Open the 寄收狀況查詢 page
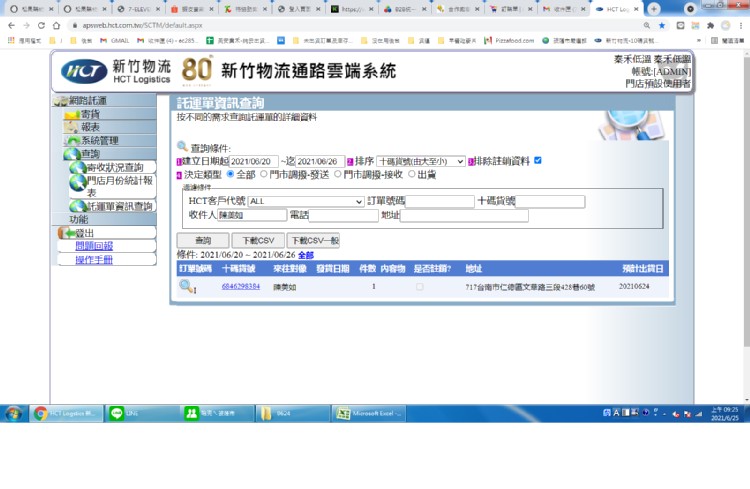Image resolution: width=750 pixels, height=489 pixels. [x=113, y=167]
